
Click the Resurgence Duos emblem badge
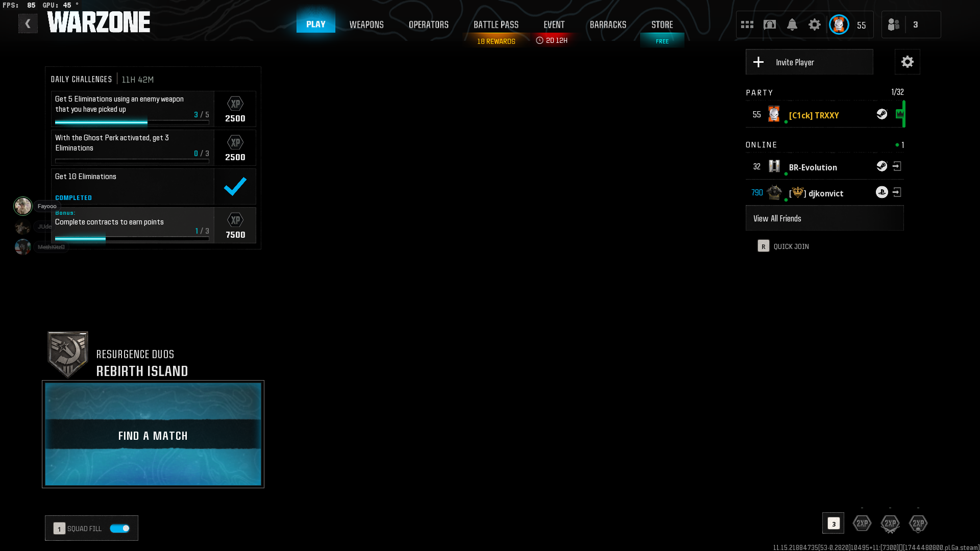[68, 355]
